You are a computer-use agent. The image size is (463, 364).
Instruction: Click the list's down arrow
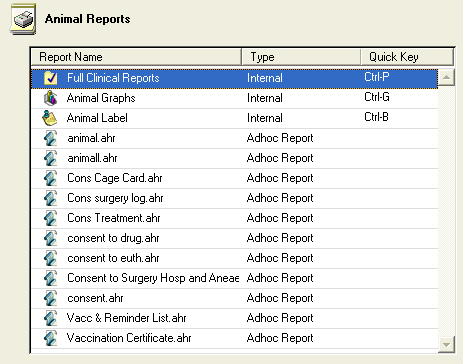[x=446, y=344]
